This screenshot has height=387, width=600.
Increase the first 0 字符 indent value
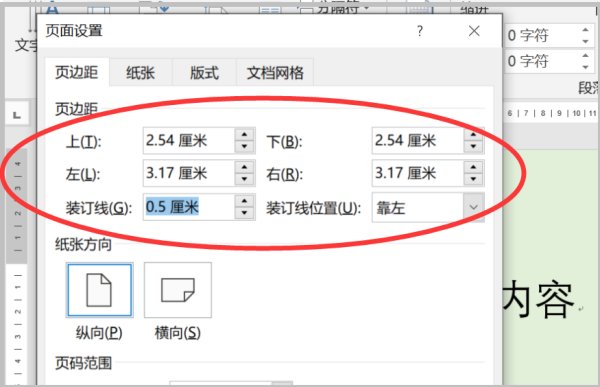coord(585,29)
